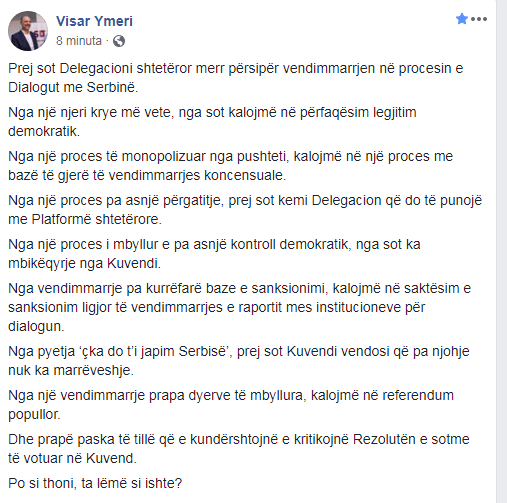
Task: Click the paragraph about 'proces të monopolizuar nga pushteti'
Action: 231,166
